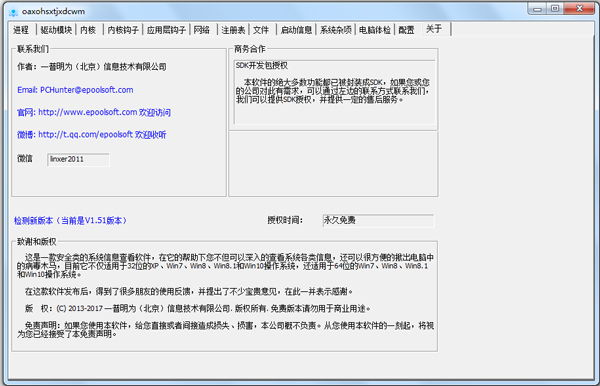Screen dimensions: 600x386
Task: Open the 文件 tab
Action: tap(261, 30)
